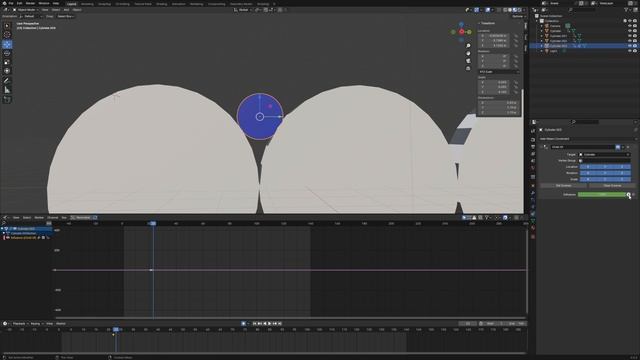
Task: Select the Rotate tool
Action: click(7, 53)
